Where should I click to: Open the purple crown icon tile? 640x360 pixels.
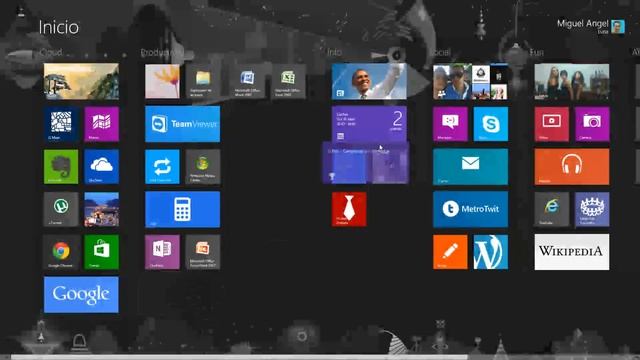click(x=592, y=209)
